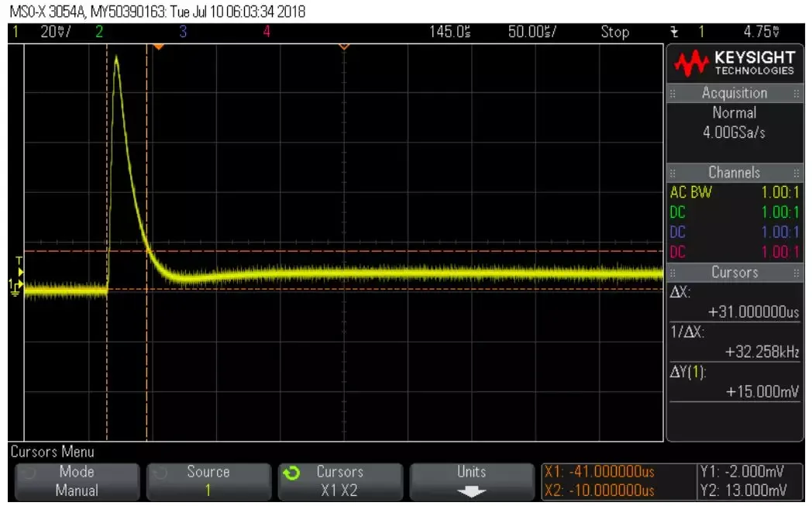812x506 pixels.
Task: Toggle channel 3 in the top status bar
Action: (183, 32)
